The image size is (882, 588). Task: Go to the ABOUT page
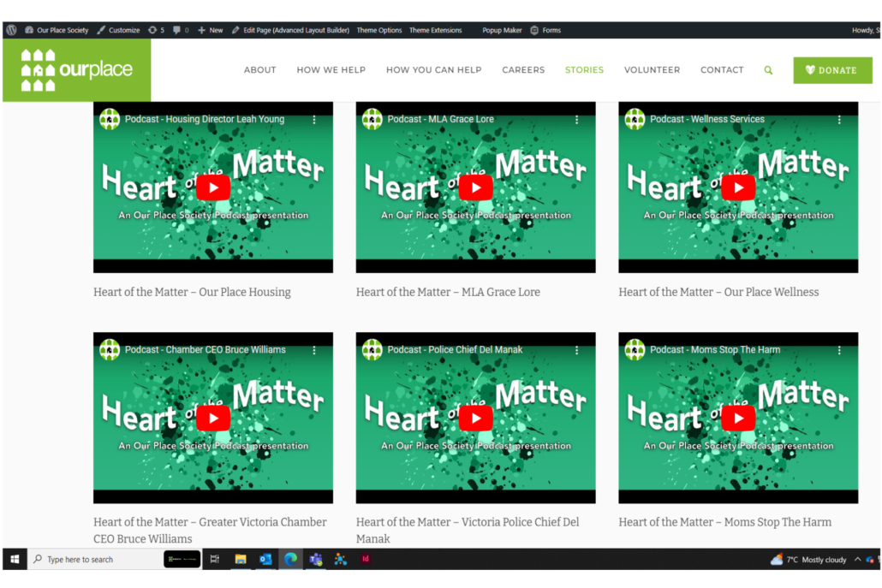[259, 69]
